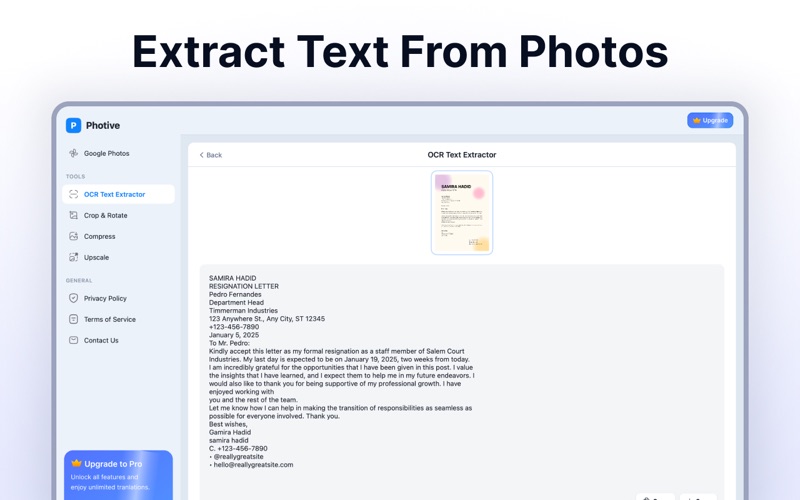Click the Upscale tool icon
The image size is (800, 500).
[x=73, y=257]
